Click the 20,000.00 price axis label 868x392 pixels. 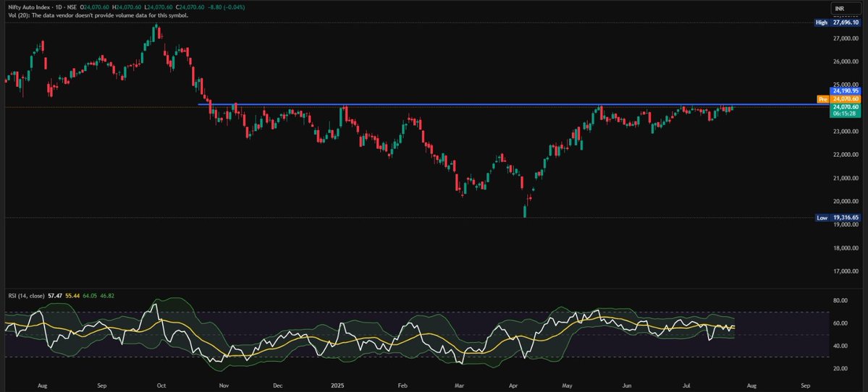point(846,201)
